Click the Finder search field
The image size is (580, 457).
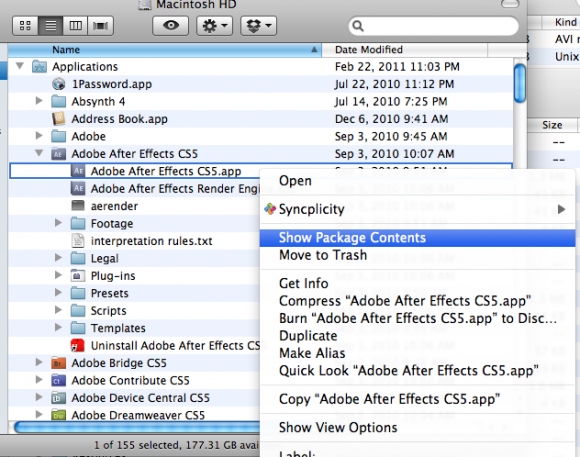click(x=433, y=26)
